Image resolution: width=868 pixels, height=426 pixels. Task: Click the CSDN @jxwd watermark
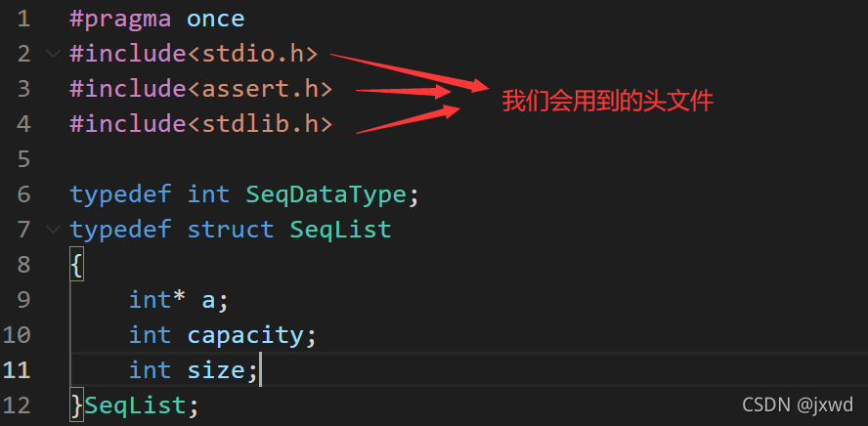pyautogui.click(x=797, y=405)
